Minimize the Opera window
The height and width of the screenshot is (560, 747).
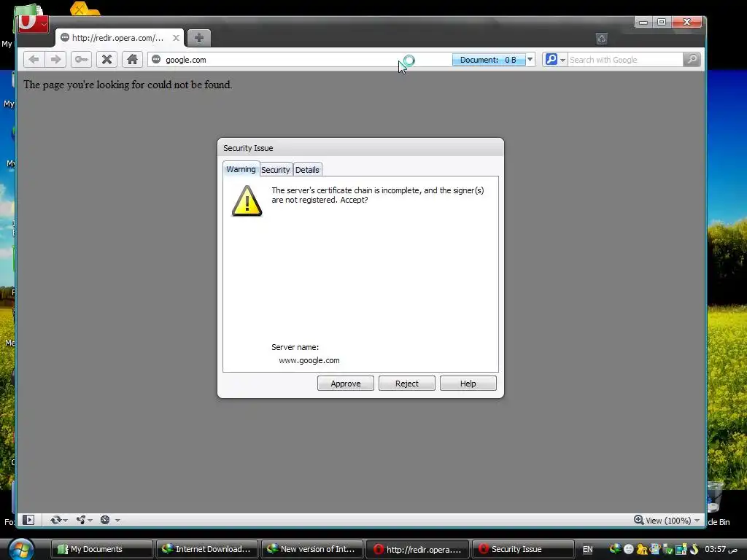(643, 22)
